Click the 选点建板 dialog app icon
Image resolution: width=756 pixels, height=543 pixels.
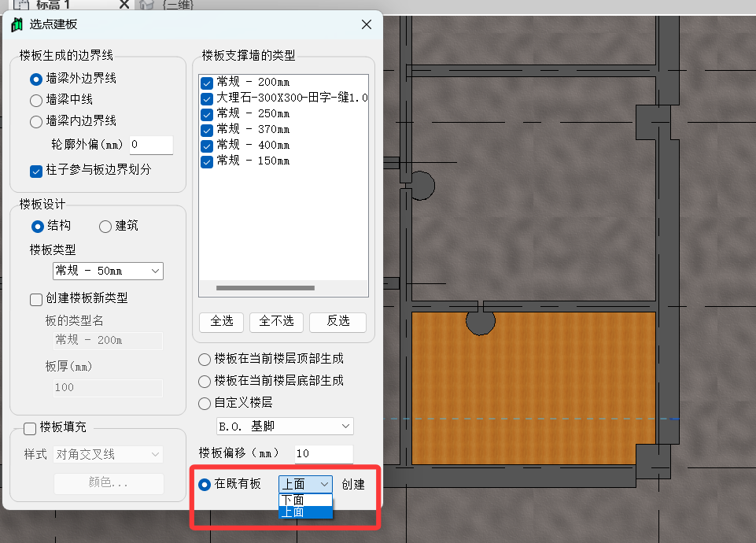pyautogui.click(x=17, y=24)
